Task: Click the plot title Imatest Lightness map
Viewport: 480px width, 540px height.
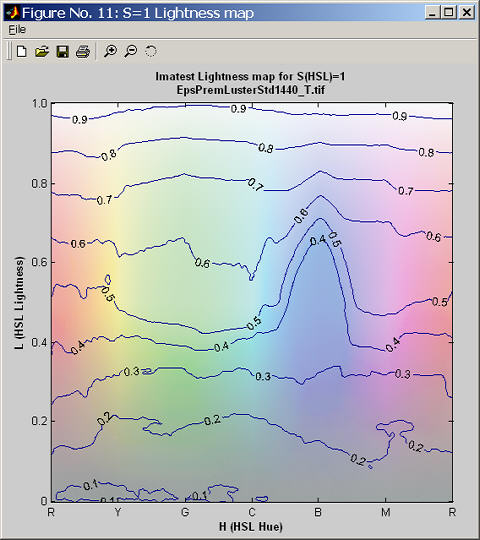Action: (x=250, y=76)
